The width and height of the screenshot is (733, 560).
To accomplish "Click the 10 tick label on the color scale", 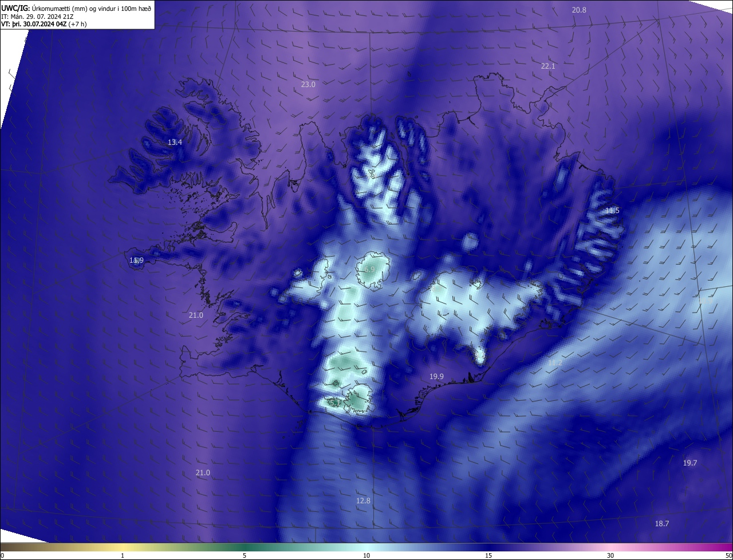I will tap(366, 556).
